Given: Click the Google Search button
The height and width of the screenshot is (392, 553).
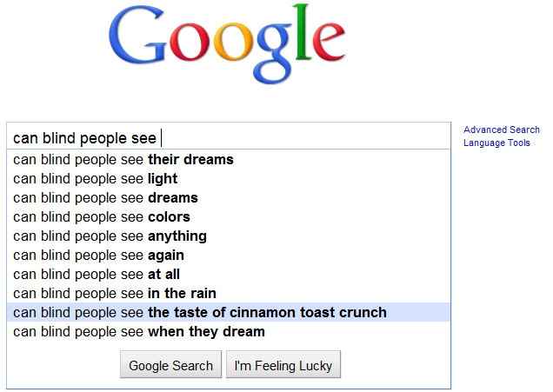Looking at the screenshot, I should coord(170,364).
